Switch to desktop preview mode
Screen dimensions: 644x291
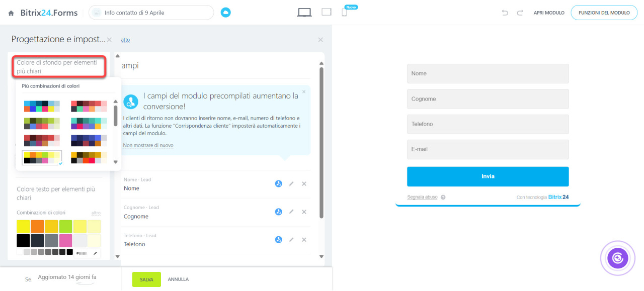tap(304, 13)
